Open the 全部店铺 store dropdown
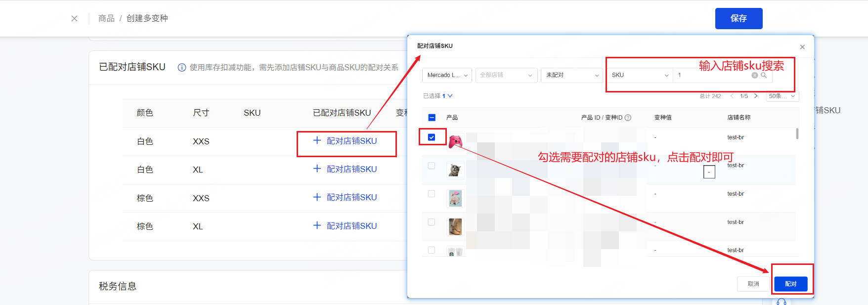Screen dimensions: 868x305 [506, 75]
